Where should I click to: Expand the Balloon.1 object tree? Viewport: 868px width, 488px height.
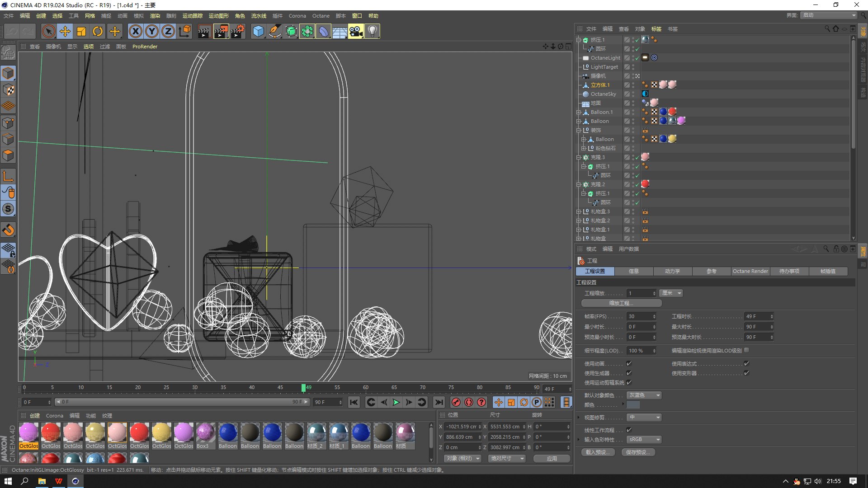pos(578,112)
